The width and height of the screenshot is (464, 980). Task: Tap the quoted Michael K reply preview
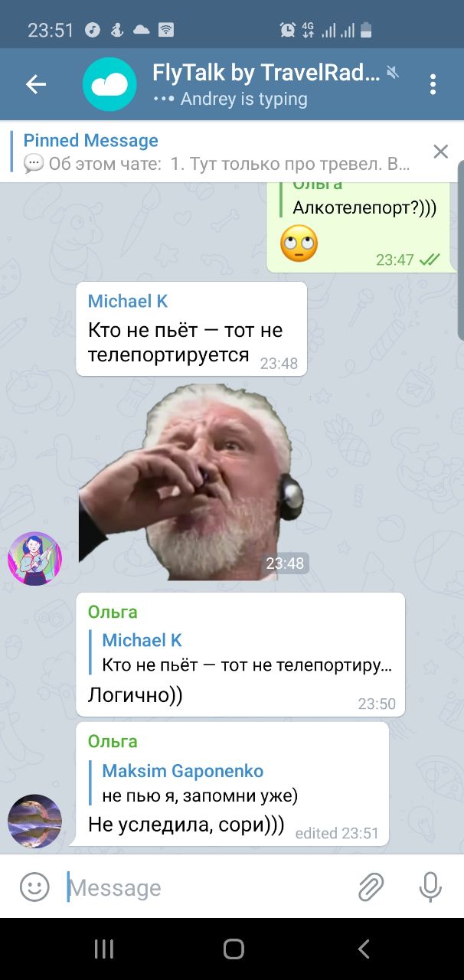point(247,653)
